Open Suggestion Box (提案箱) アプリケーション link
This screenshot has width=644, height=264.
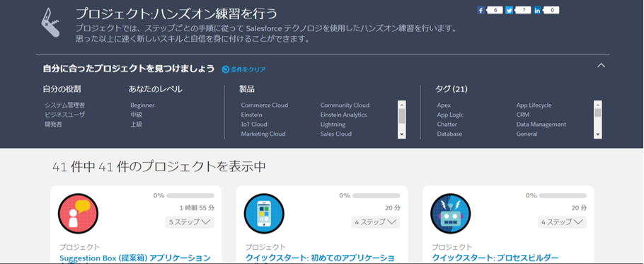point(135,258)
